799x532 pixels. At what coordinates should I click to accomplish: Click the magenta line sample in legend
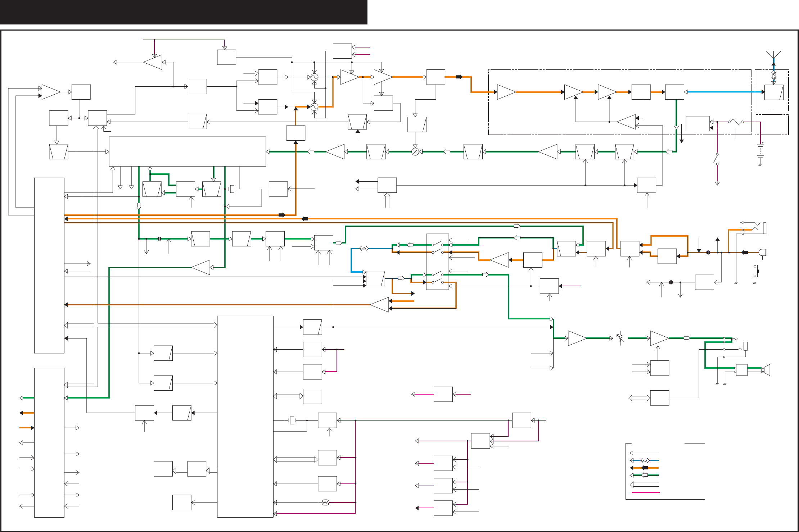pos(645,492)
